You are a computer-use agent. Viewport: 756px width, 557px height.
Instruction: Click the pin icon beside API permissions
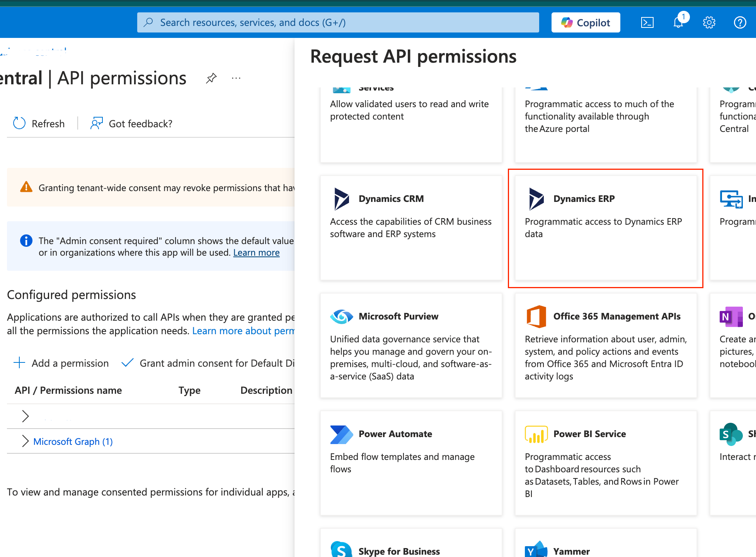pyautogui.click(x=211, y=78)
